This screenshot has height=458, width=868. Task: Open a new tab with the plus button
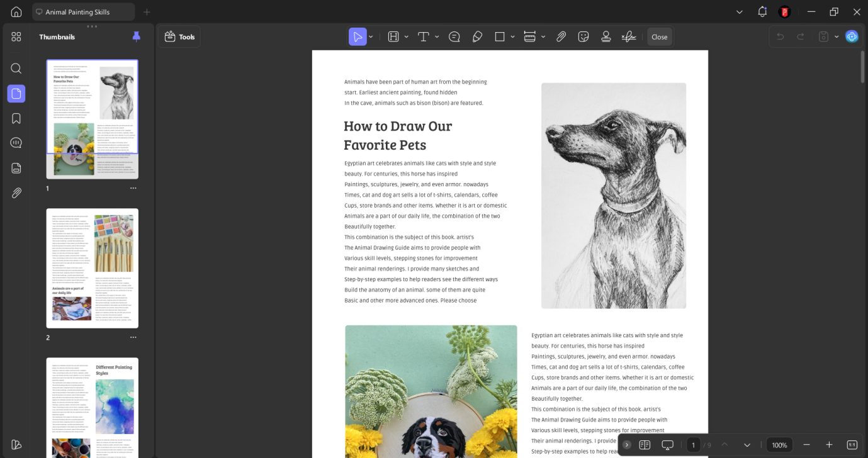tap(147, 12)
